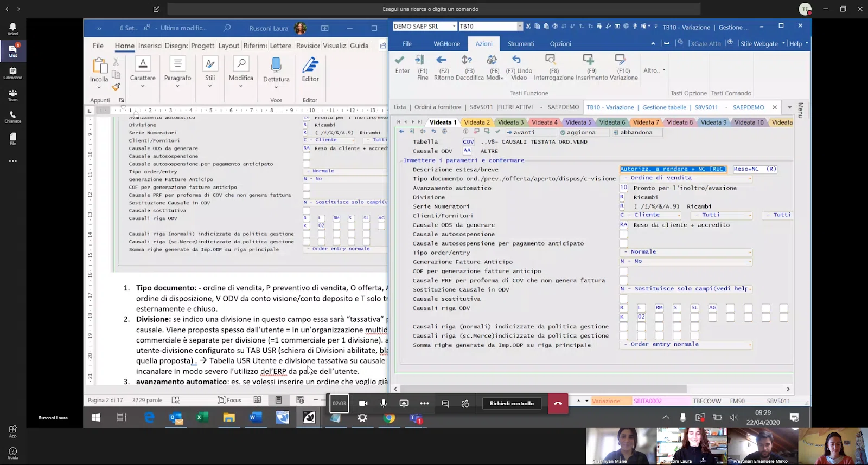Click the (F2) Ritorno arrow icon
The image size is (868, 465).
pos(442,60)
